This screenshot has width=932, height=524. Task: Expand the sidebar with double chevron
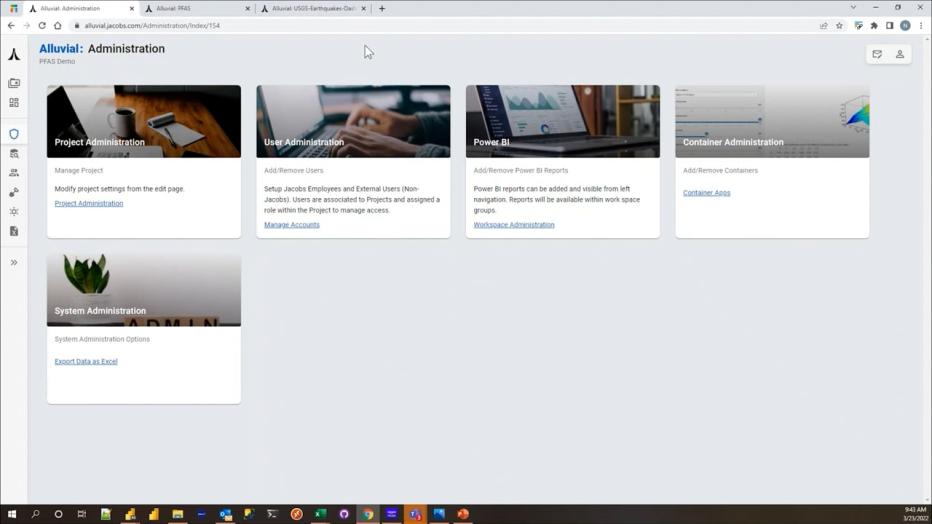pyautogui.click(x=14, y=263)
